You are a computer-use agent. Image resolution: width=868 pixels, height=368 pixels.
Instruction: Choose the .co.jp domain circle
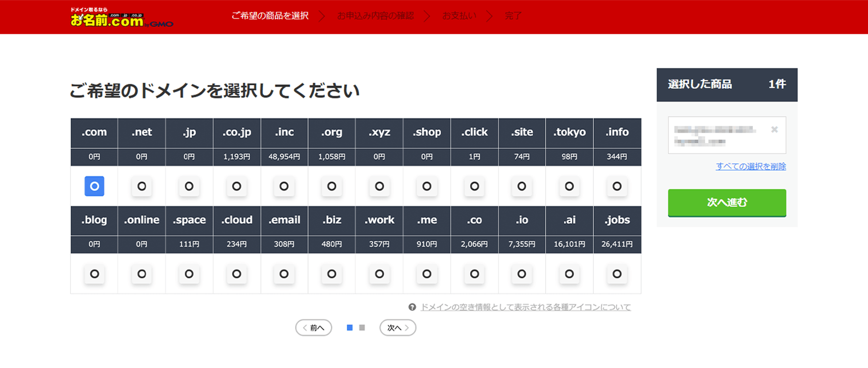(237, 186)
